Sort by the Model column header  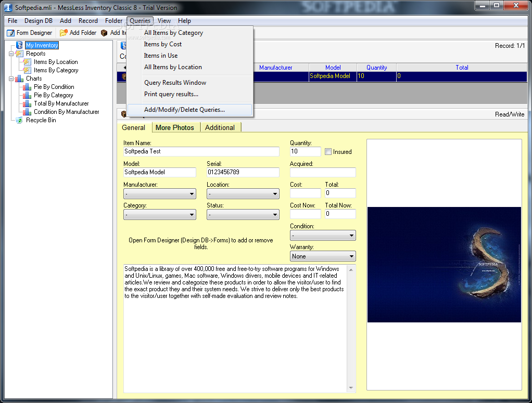tap(333, 68)
